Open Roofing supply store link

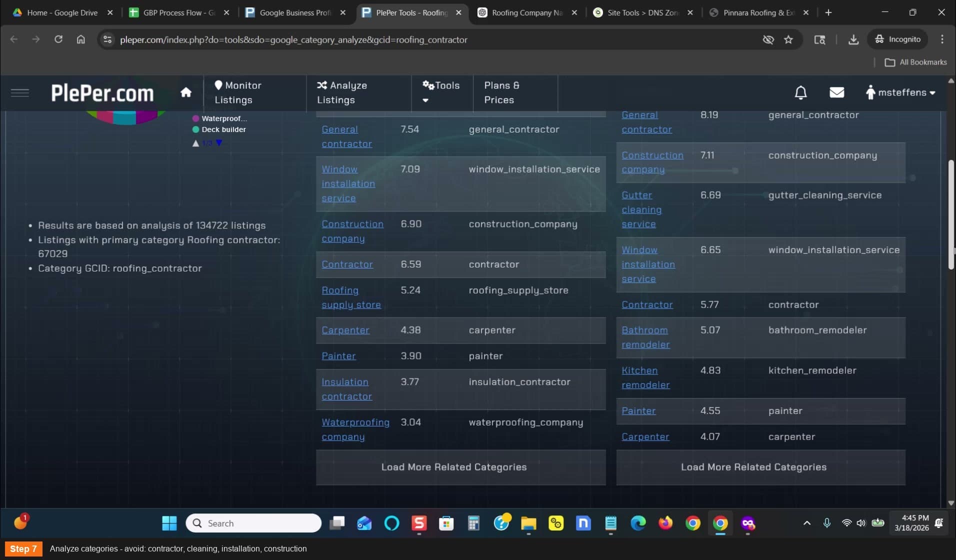tap(351, 297)
